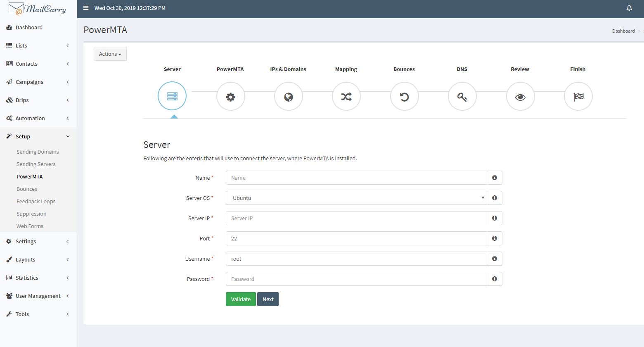
Task: Expand Statistics menu chevron
Action: click(68, 278)
